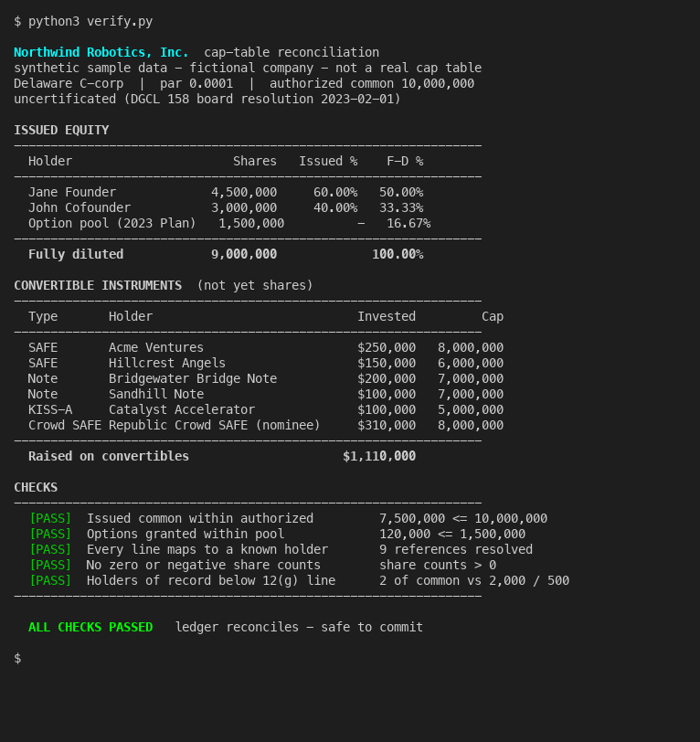Click 'Holders of record below 12(g) line'
Image resolution: width=700 pixels, height=742 pixels.
pos(211,580)
